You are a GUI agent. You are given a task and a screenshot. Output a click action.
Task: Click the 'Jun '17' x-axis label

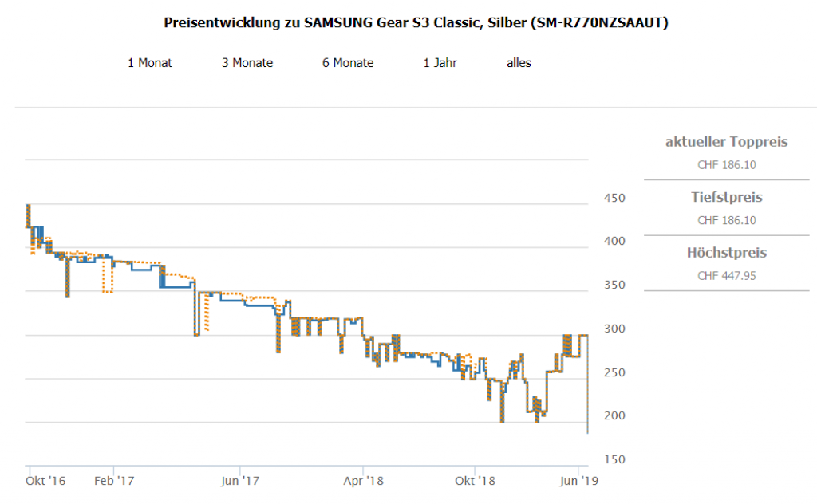[x=240, y=481]
